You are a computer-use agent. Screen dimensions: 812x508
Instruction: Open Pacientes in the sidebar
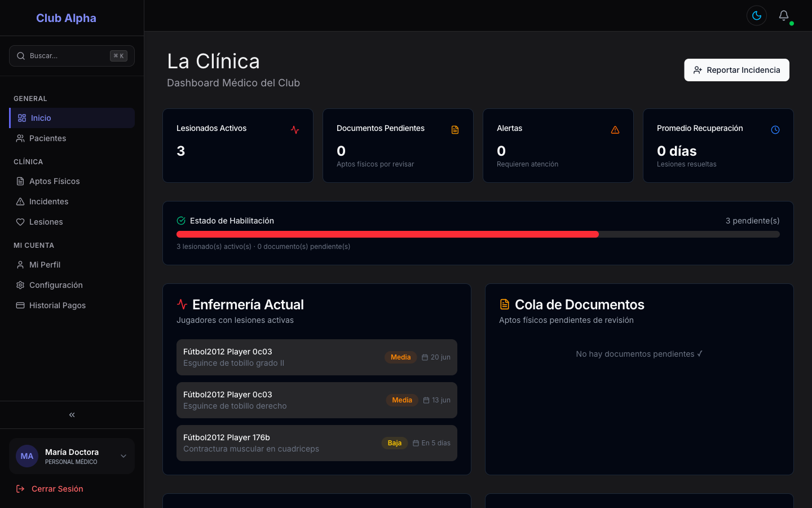click(72, 138)
